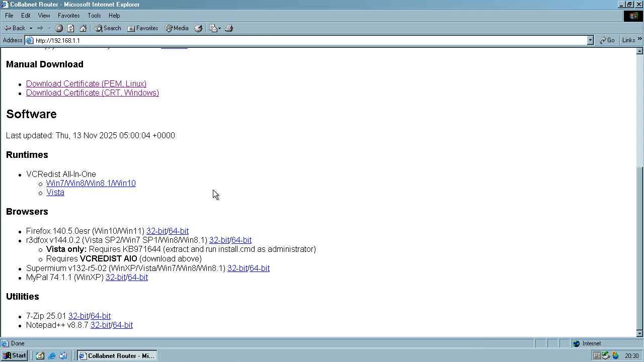Image resolution: width=644 pixels, height=362 pixels.
Task: Click the system tray clock showing 20:30
Action: tap(631, 356)
